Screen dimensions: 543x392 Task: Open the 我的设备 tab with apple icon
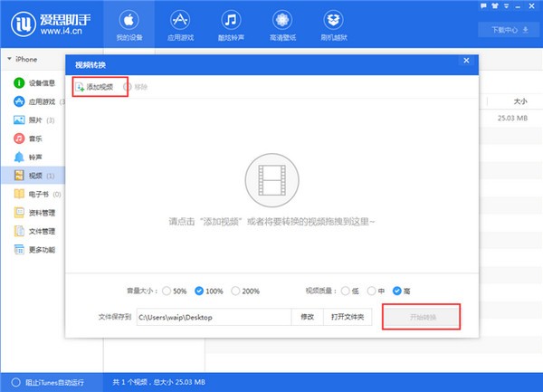(129, 24)
